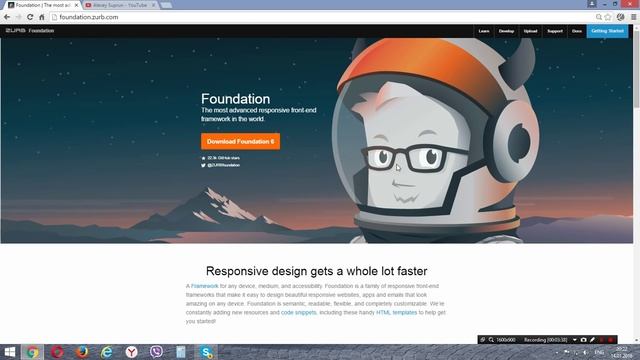Screen dimensions: 640x360
Task: Close the YouTube browser tab
Action: (x=154, y=5)
